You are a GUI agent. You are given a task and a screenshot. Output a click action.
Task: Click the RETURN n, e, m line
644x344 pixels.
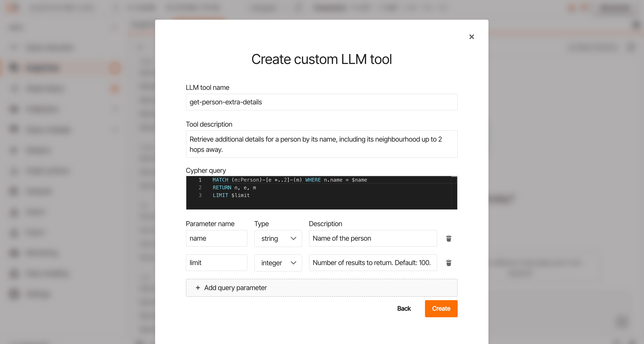(x=234, y=188)
